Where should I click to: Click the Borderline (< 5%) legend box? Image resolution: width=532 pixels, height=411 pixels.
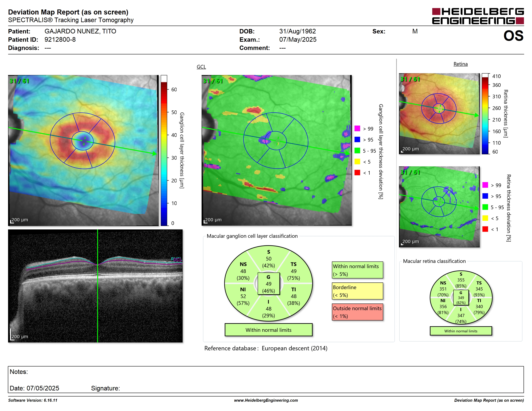357,291
